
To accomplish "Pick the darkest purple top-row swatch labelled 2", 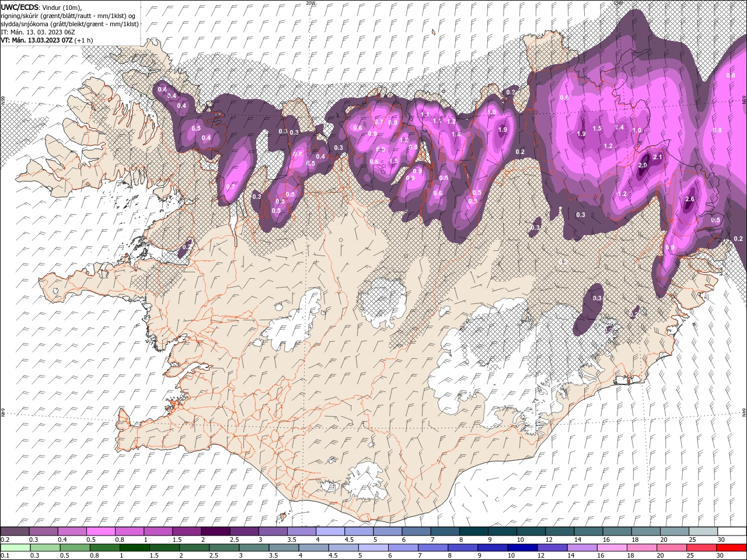I will point(215,531).
